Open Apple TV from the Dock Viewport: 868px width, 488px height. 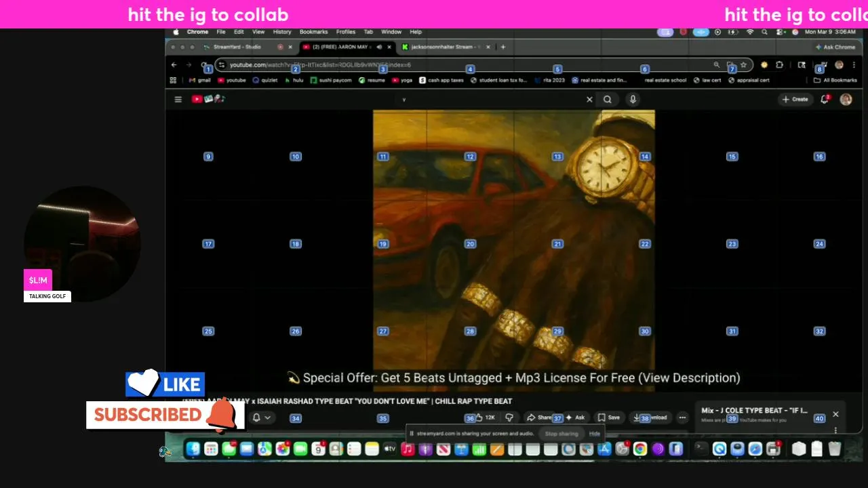(x=390, y=449)
